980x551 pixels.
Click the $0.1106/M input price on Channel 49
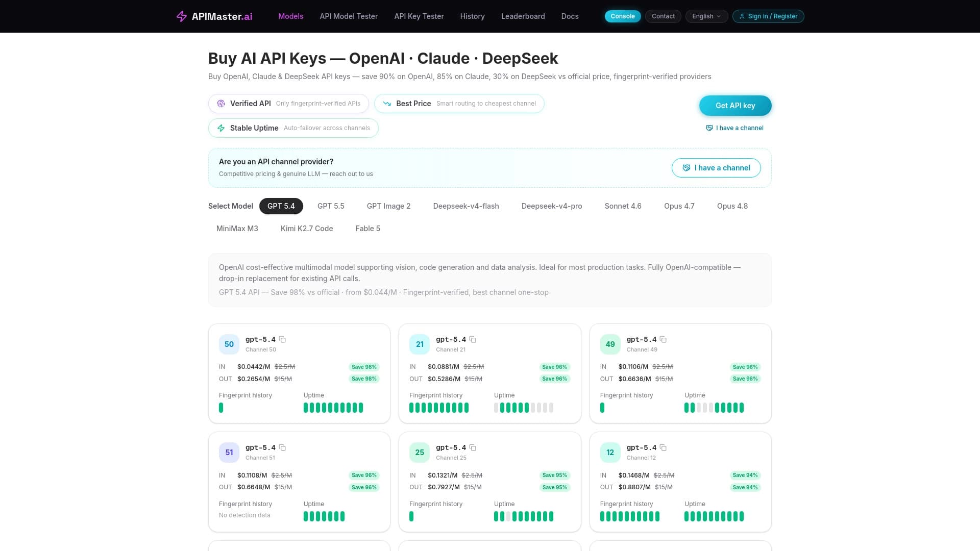633,367
